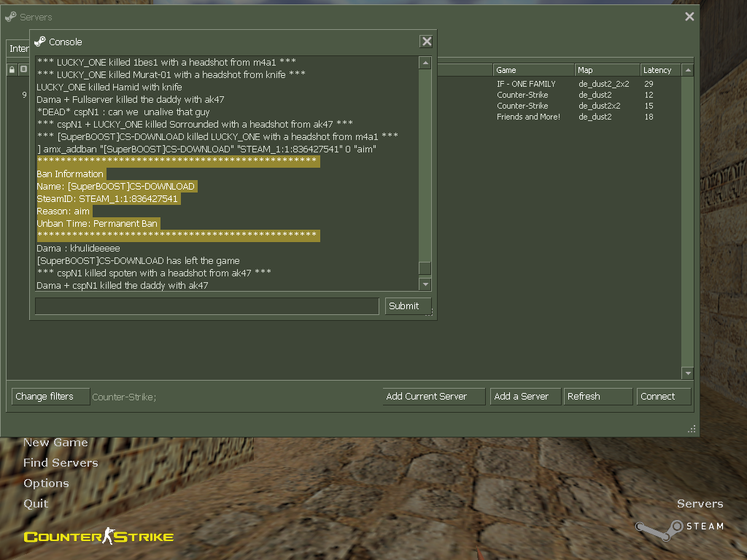Open Find Servers from main menu
The height and width of the screenshot is (560, 747).
61,463
